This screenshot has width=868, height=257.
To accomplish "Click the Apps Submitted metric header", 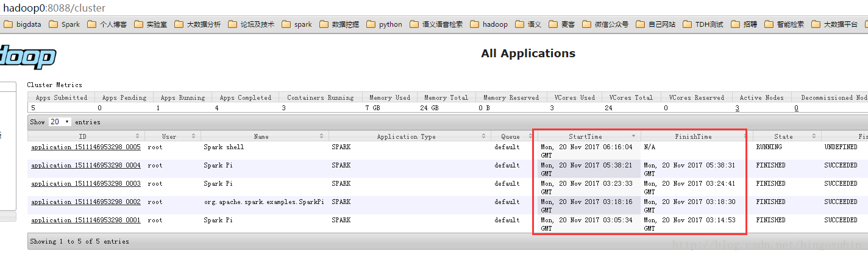I will coord(62,97).
